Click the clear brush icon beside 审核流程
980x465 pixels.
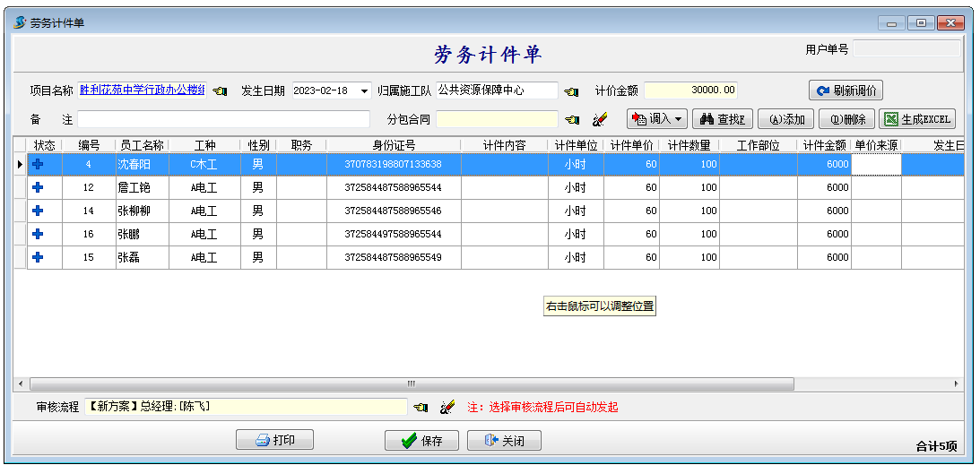click(447, 408)
